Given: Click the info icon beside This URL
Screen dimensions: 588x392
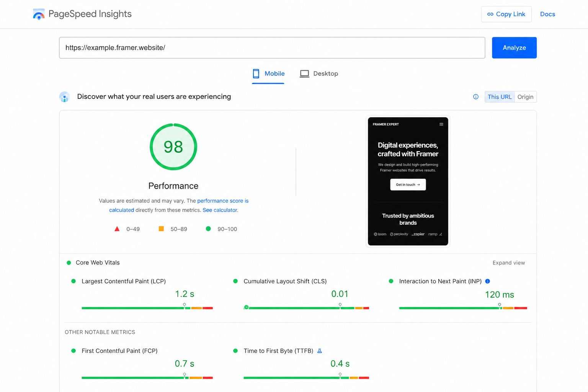Looking at the screenshot, I should (x=476, y=97).
